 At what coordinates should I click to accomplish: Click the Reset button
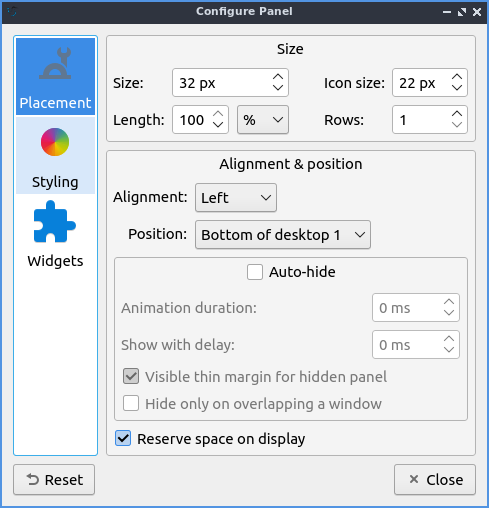tap(54, 480)
